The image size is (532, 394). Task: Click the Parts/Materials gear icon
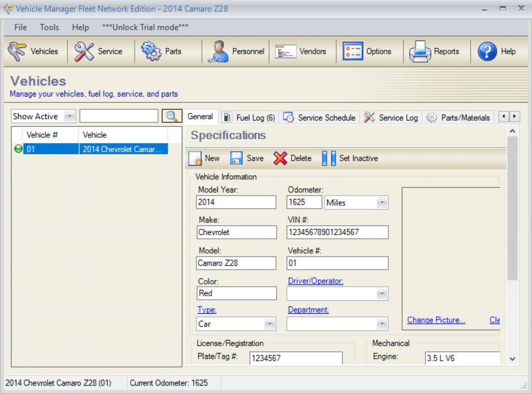pos(432,118)
